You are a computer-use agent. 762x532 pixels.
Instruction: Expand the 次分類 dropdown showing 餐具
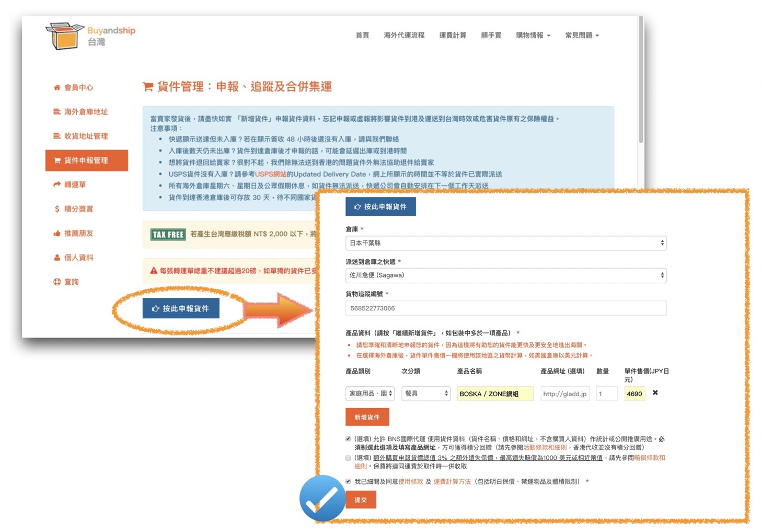pos(425,394)
